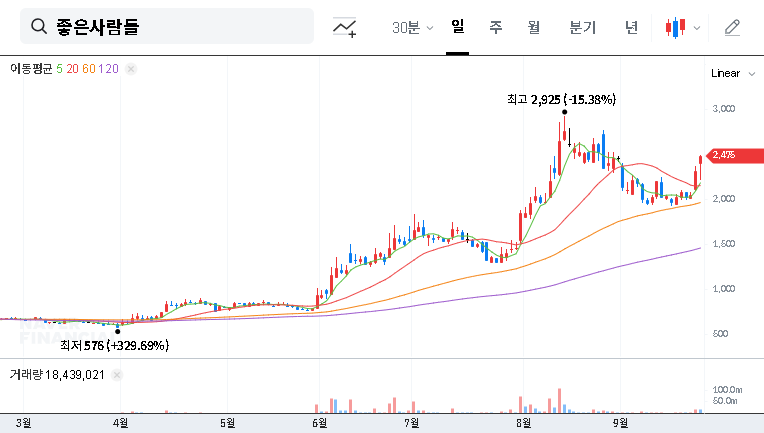Open the add indicator chart icon
The image size is (764, 433).
pos(344,27)
